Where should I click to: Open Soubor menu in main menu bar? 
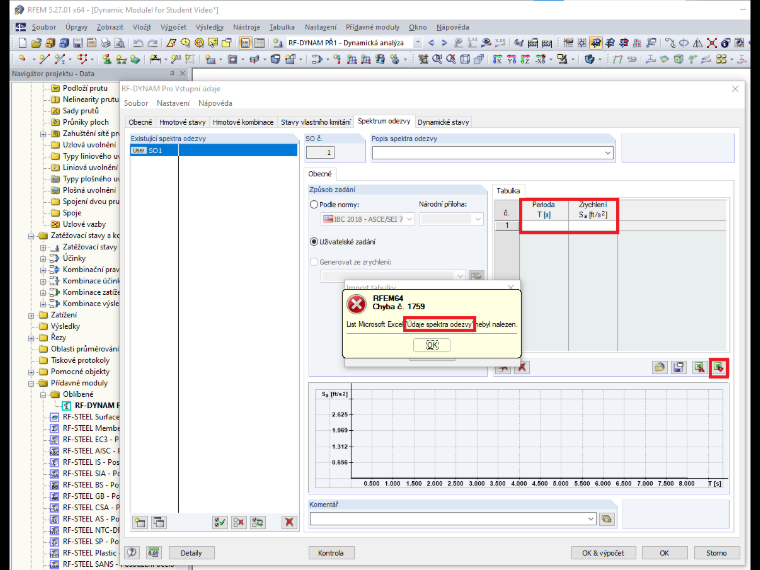point(44,27)
